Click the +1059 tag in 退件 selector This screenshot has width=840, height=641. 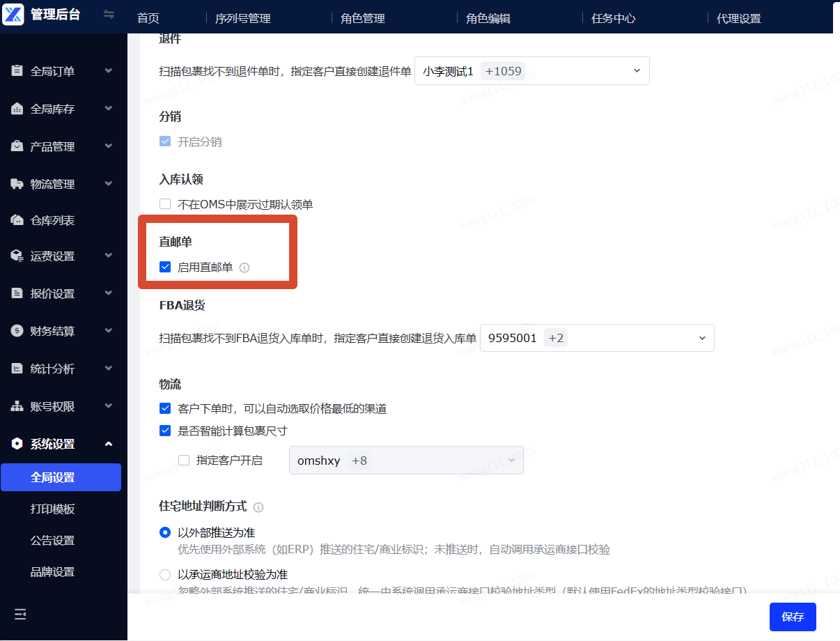point(503,71)
